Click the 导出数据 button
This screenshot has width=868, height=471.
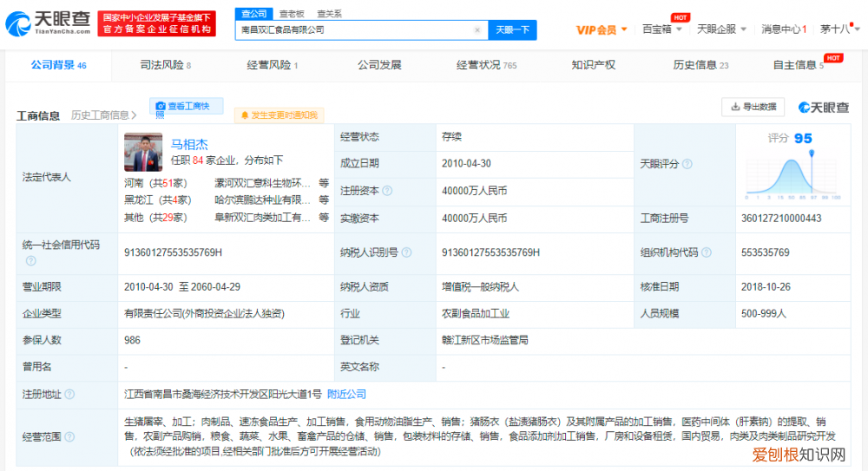(x=753, y=107)
